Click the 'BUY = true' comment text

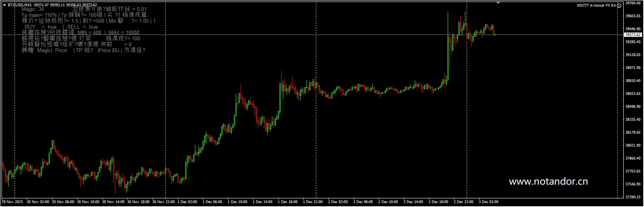pos(40,27)
